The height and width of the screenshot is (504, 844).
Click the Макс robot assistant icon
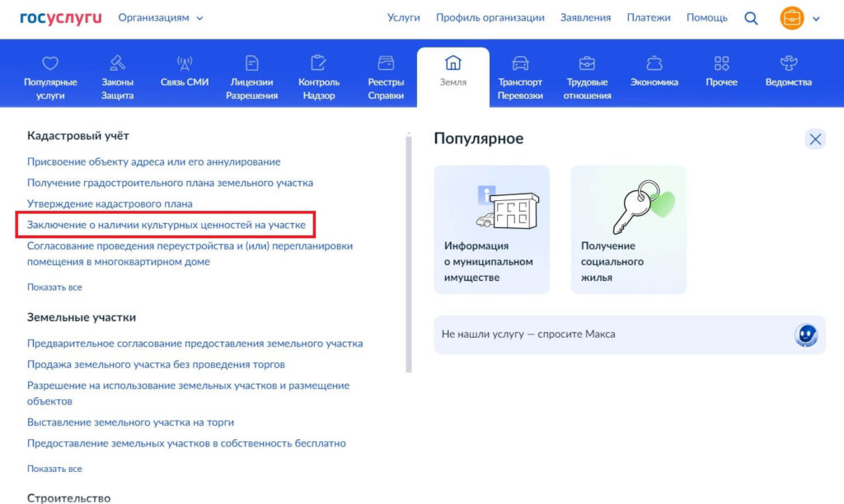(806, 335)
